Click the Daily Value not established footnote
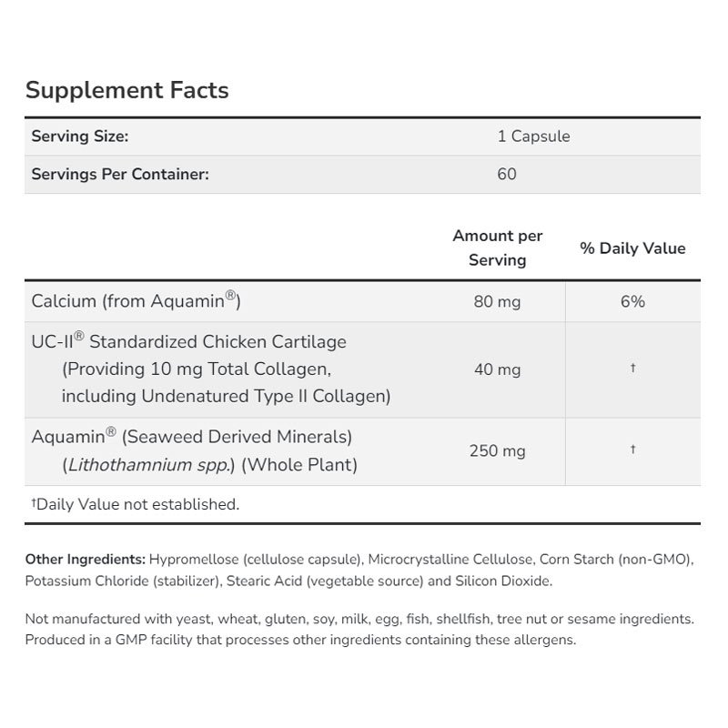The height and width of the screenshot is (728, 728). [x=135, y=504]
